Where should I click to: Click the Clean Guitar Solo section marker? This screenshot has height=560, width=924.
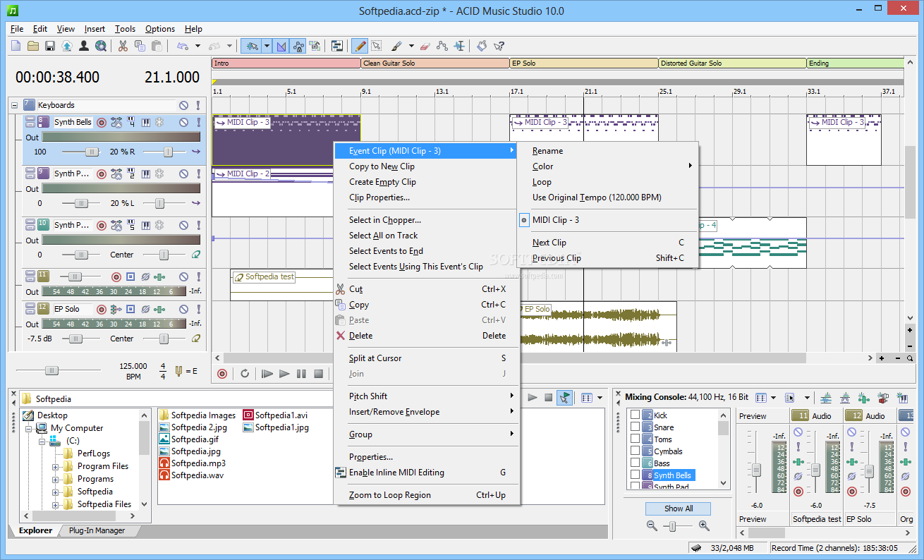coord(435,63)
